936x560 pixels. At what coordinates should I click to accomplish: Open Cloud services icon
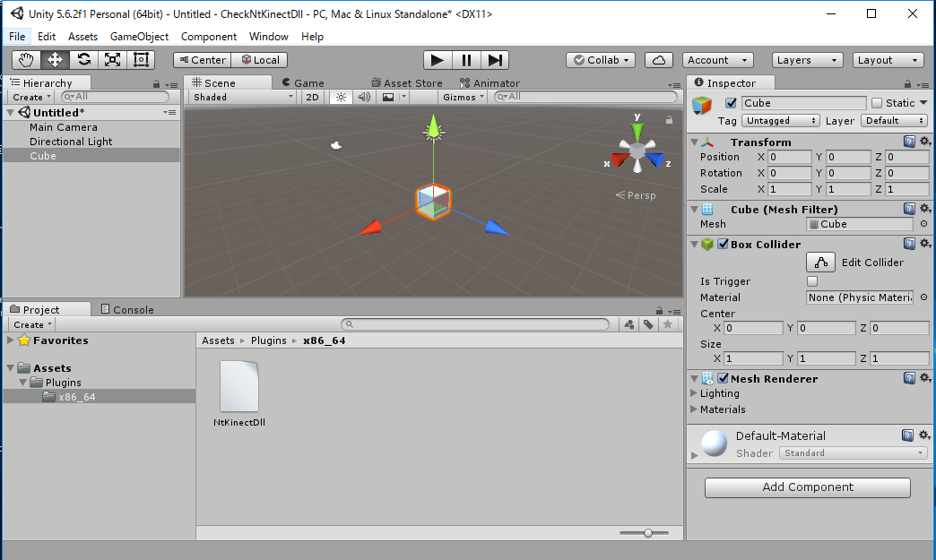point(659,60)
